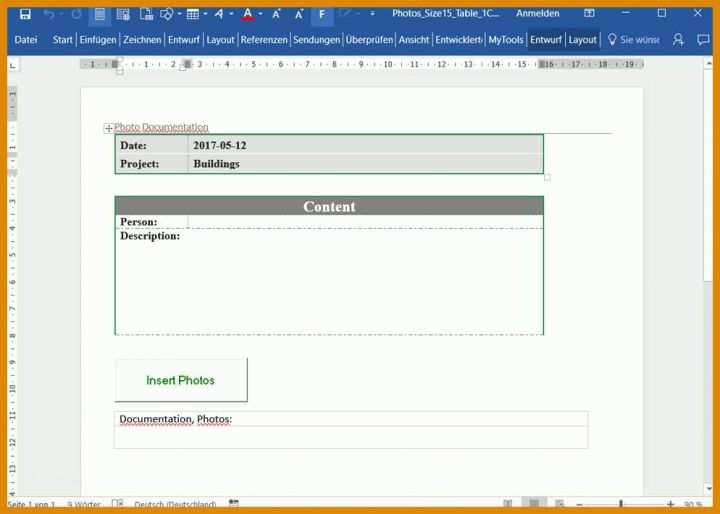
Task: Open the font color dropdown arrow
Action: tap(260, 14)
